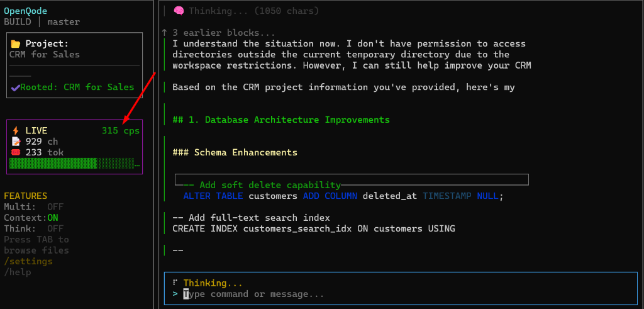Viewport: 644px width, 309px height.
Task: Click the notepad icon beside 929 ch
Action: coord(16,142)
